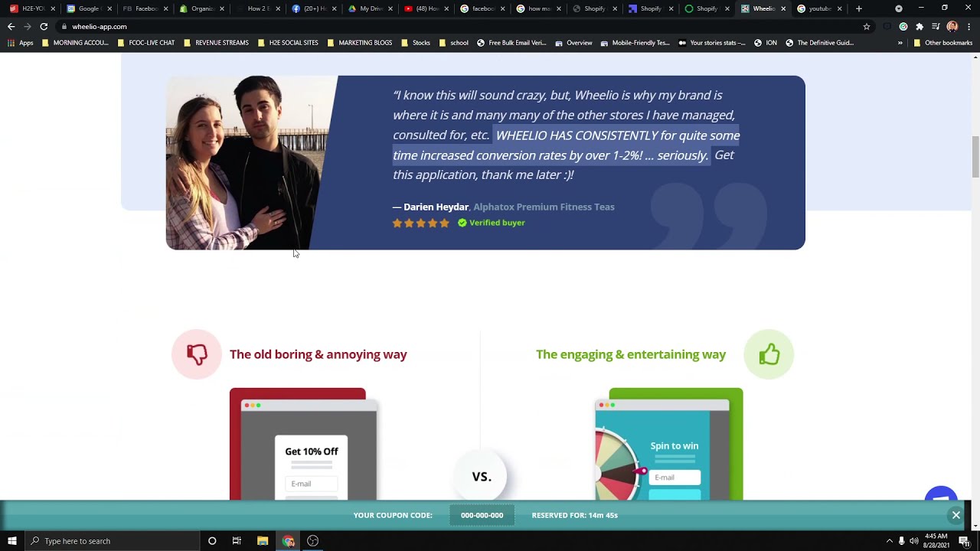
Task: Click the red thumbs-down icon
Action: pyautogui.click(x=197, y=354)
